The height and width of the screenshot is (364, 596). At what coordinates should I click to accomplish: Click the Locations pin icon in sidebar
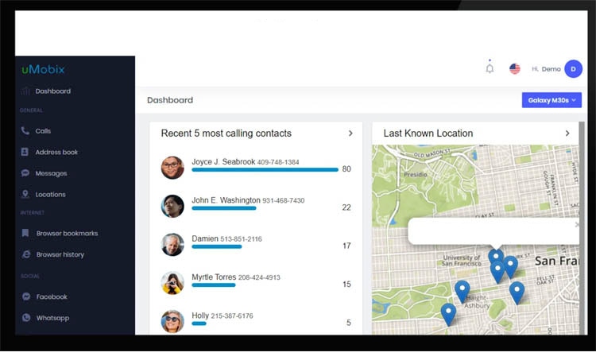pyautogui.click(x=25, y=194)
